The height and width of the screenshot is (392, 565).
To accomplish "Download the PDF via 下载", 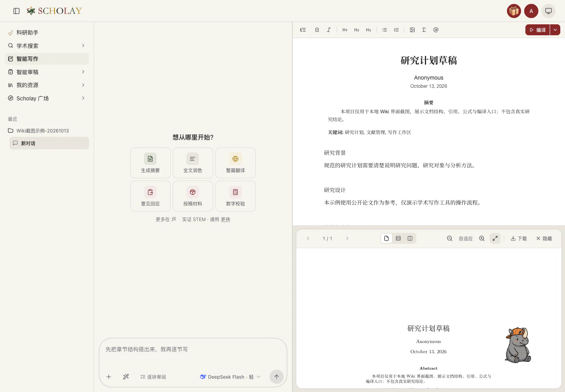I will (519, 238).
